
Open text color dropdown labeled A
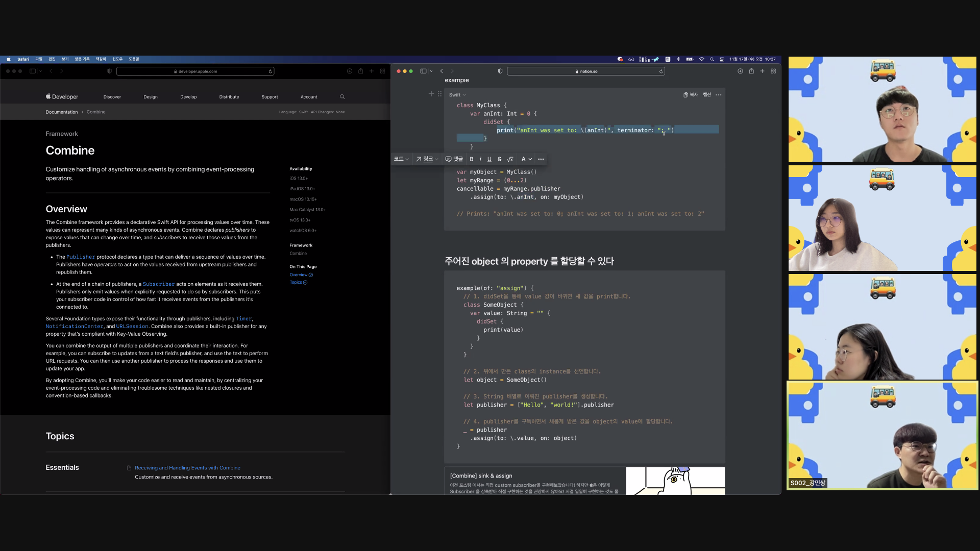(526, 159)
